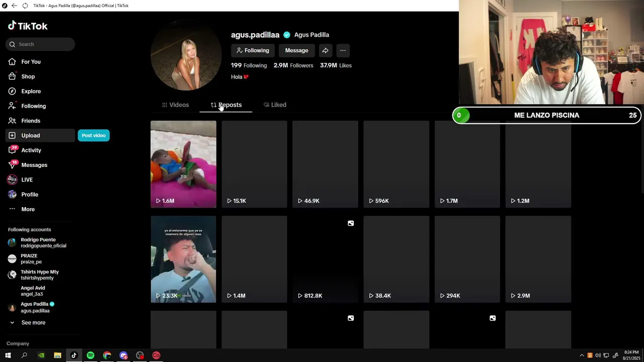Image resolution: width=644 pixels, height=362 pixels.
Task: Open the TikTok logo home link
Action: tap(28, 26)
